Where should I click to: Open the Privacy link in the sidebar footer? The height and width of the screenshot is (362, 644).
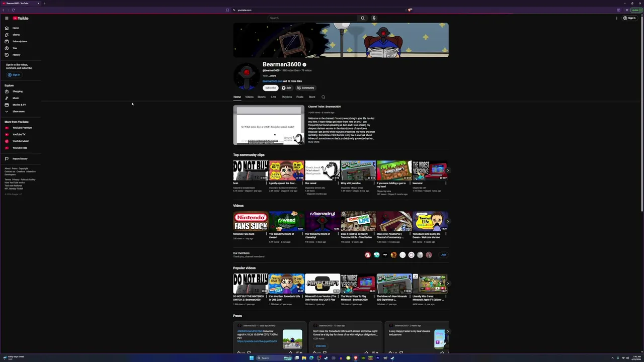pyautogui.click(x=16, y=179)
